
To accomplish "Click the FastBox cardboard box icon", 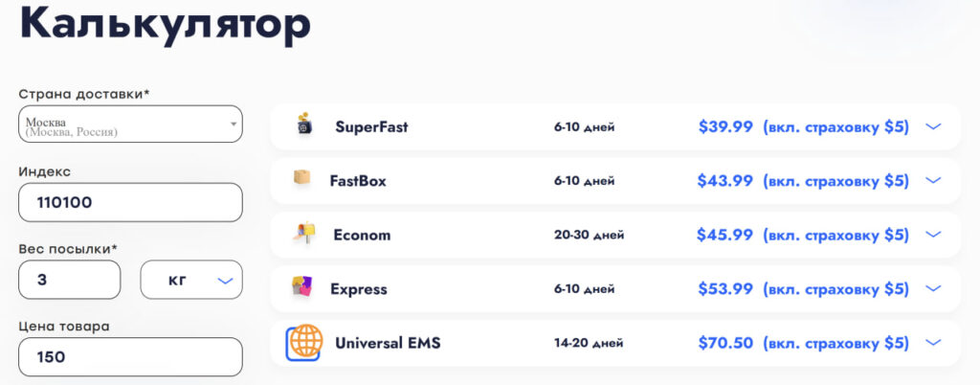I will [301, 177].
